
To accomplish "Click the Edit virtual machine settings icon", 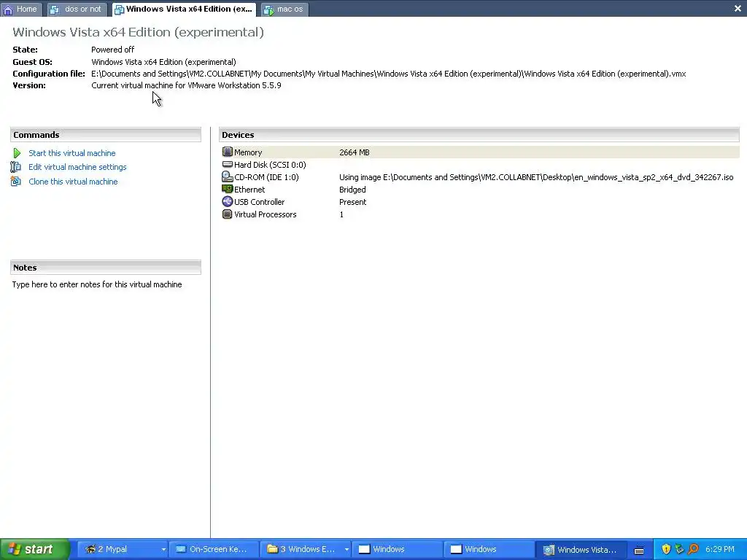I will point(16,167).
